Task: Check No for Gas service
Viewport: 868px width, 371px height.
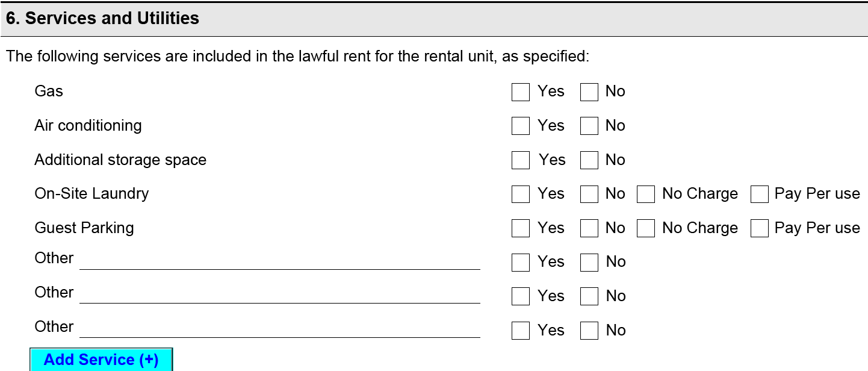Action: click(x=589, y=92)
